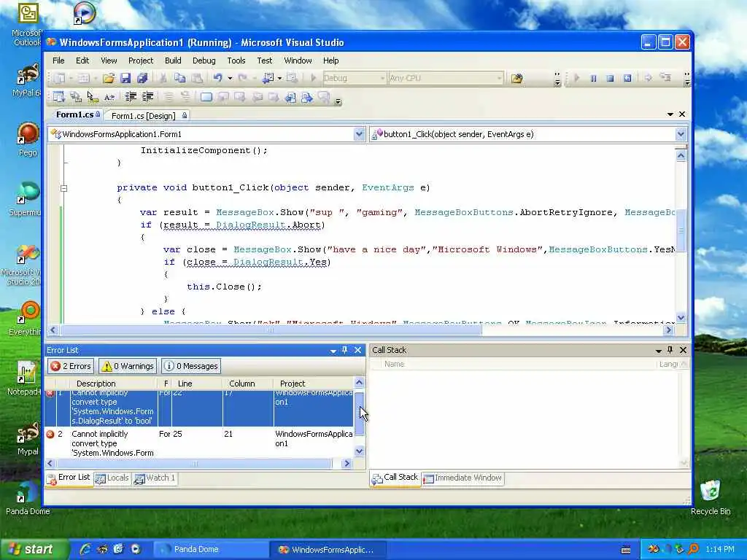Screen dimensions: 747x560
Task: Click the Copy toolbar icon
Action: click(179, 78)
